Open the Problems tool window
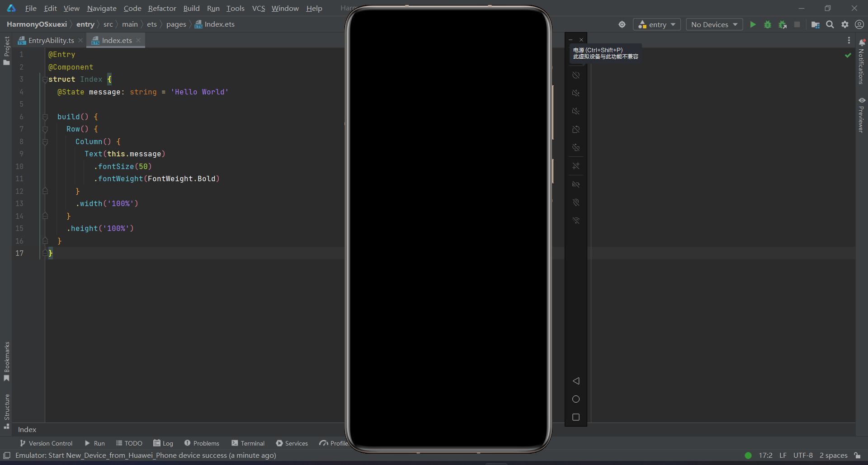 (202, 443)
